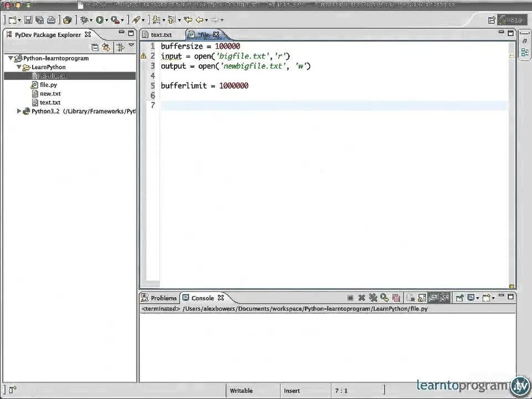Click the Search flashlight icon

(x=136, y=20)
